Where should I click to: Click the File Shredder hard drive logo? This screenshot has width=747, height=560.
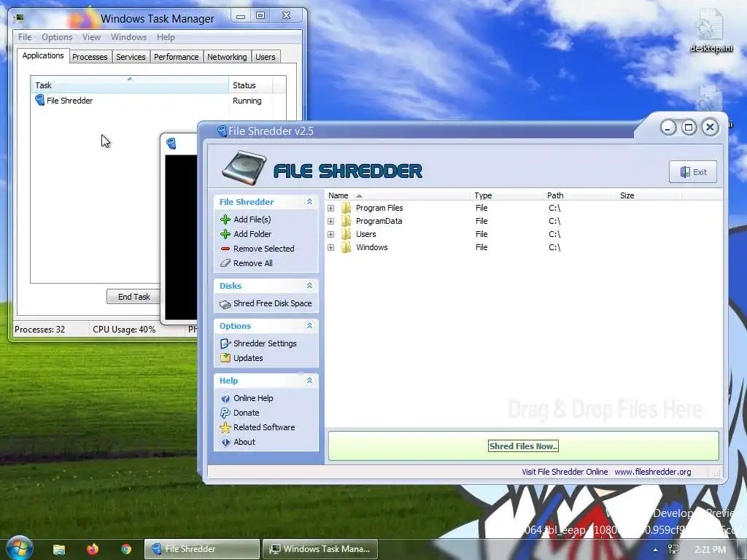(x=244, y=168)
